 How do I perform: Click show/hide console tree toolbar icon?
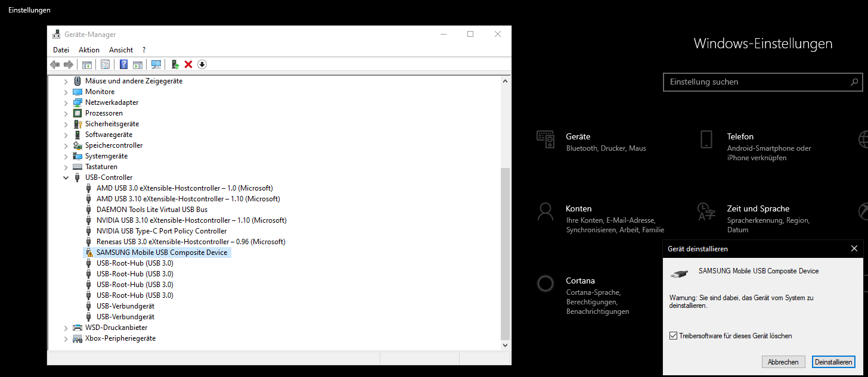[x=87, y=64]
